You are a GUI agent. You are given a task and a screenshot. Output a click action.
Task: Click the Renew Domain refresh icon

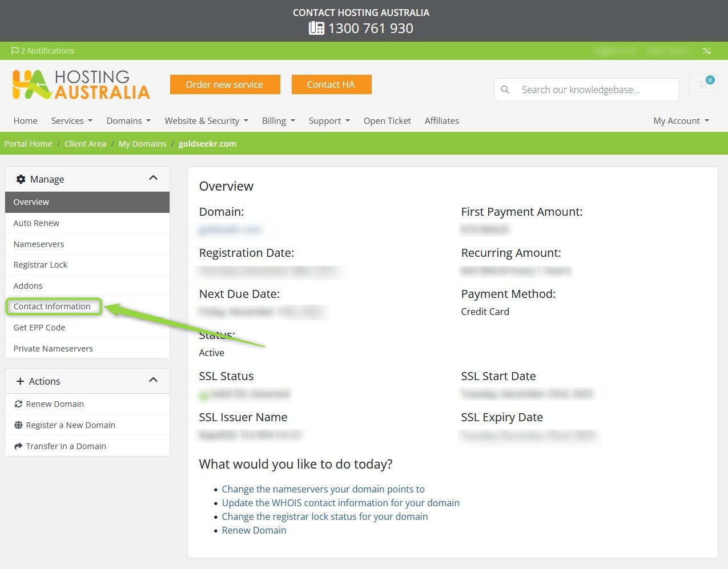(x=18, y=404)
